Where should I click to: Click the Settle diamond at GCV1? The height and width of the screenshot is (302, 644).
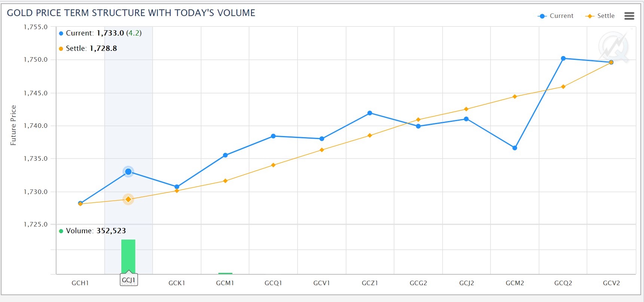(x=322, y=150)
